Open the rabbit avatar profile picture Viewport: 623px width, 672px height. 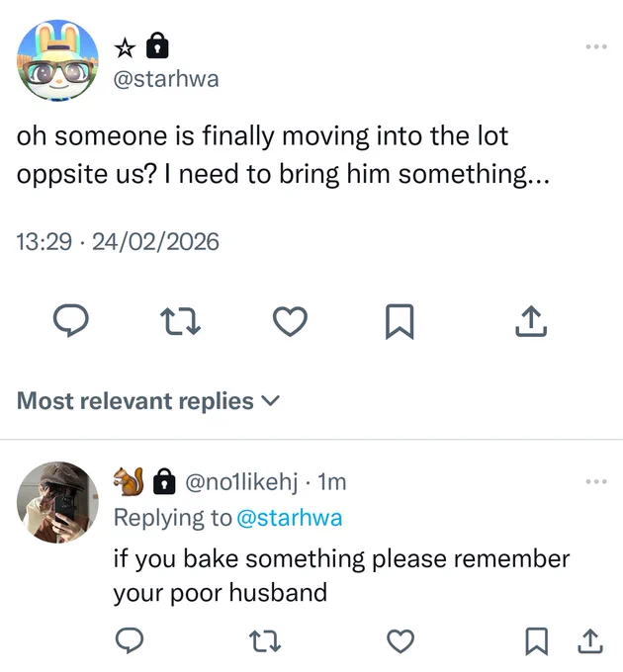(x=57, y=60)
